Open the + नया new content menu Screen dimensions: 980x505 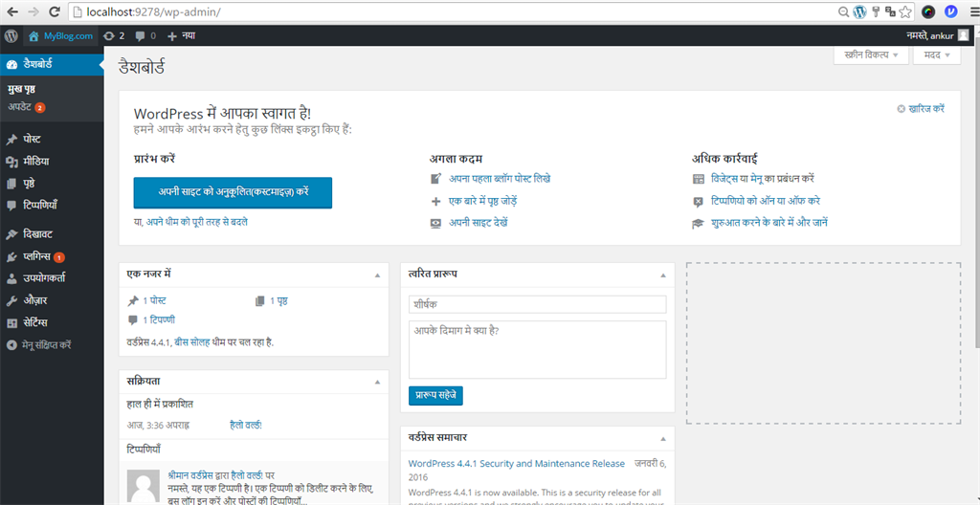pyautogui.click(x=181, y=36)
